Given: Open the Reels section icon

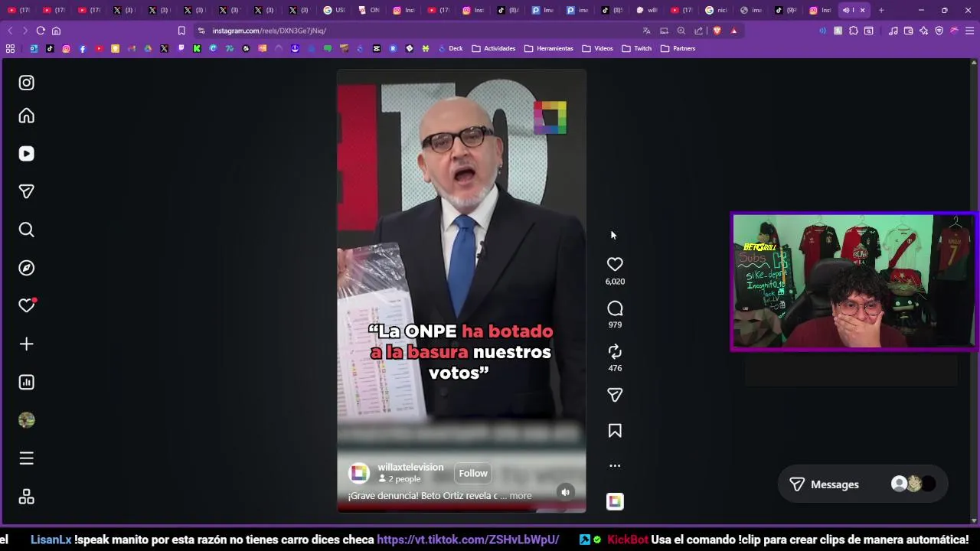Looking at the screenshot, I should coord(27,154).
